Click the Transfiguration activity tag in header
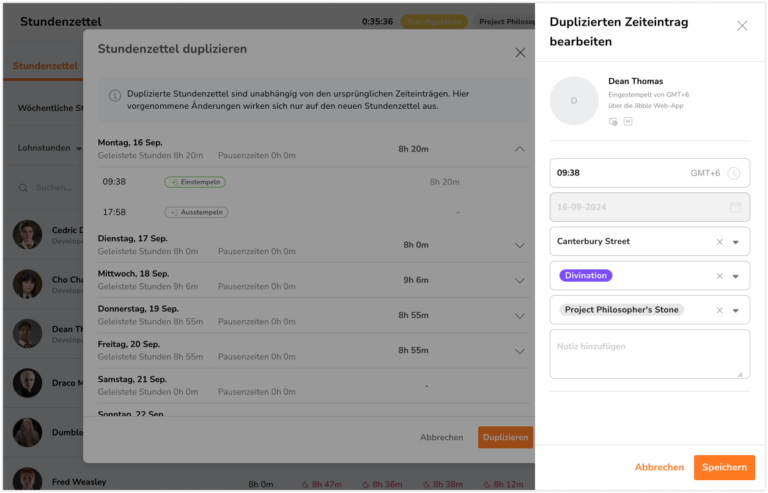 [x=434, y=22]
